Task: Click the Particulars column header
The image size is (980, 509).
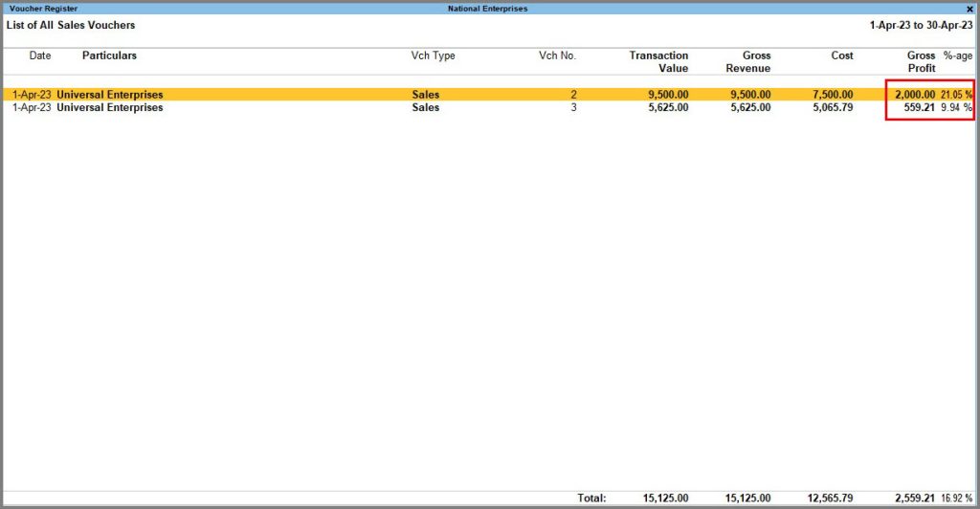Action: [x=109, y=55]
